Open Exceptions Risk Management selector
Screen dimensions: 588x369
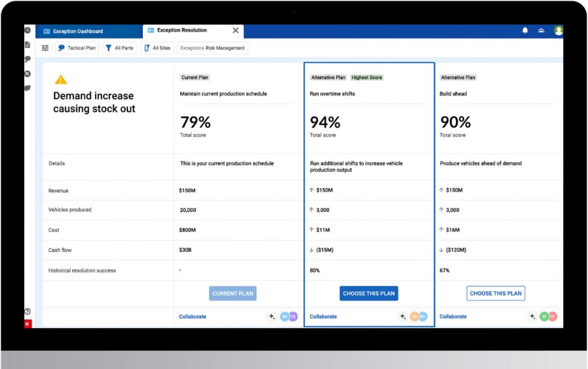(212, 48)
